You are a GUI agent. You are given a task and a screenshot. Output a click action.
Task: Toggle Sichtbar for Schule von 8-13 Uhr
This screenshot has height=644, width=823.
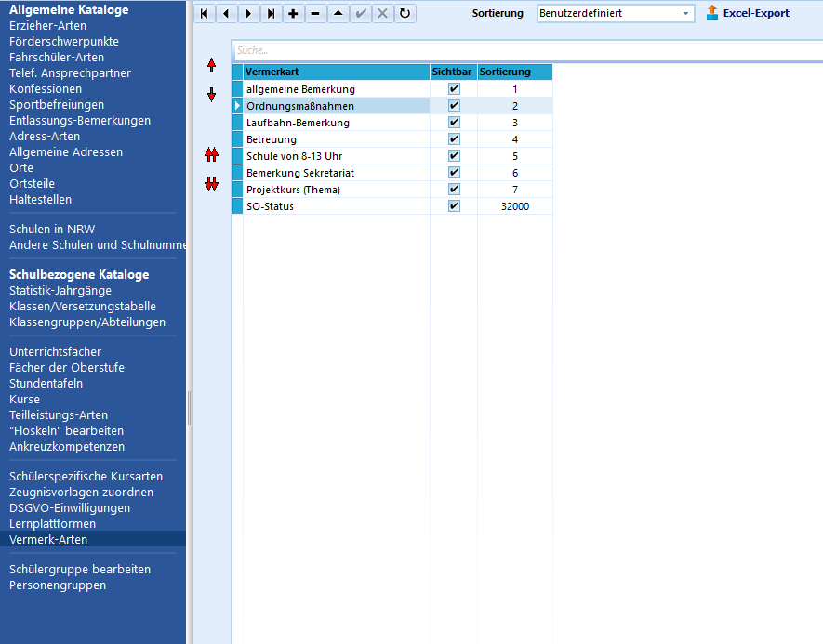click(x=454, y=156)
